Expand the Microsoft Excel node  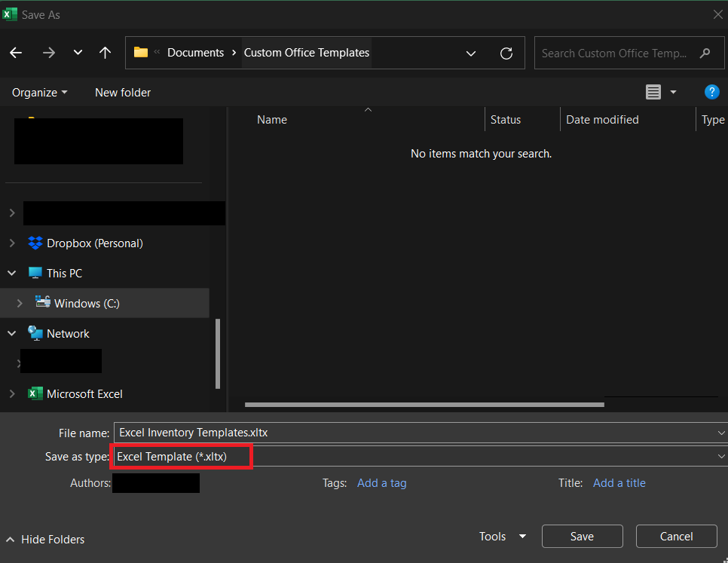click(12, 394)
